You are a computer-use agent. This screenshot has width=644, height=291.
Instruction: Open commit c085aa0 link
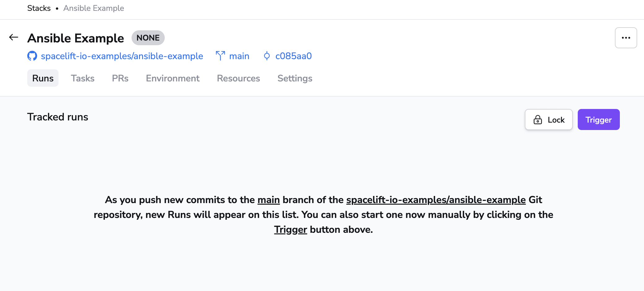point(294,56)
